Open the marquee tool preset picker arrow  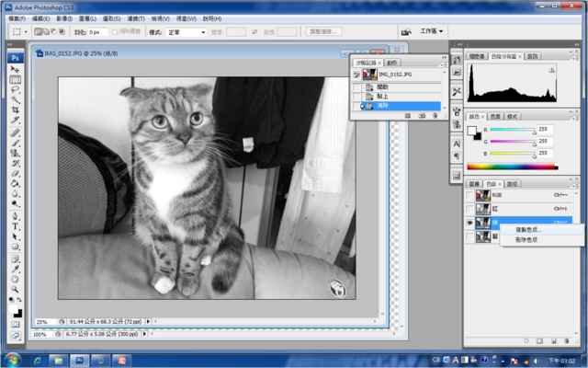pyautogui.click(x=26, y=32)
